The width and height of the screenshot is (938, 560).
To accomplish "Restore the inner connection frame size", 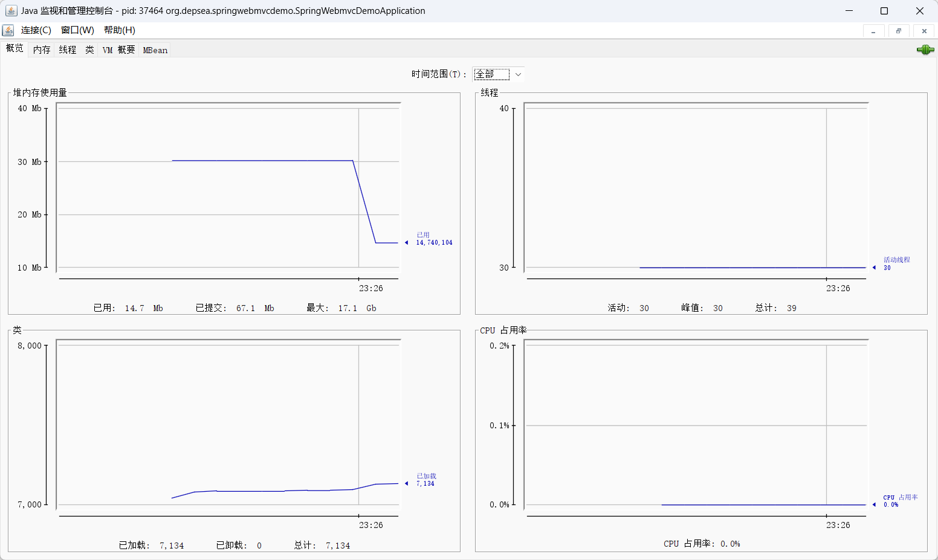I will [899, 31].
